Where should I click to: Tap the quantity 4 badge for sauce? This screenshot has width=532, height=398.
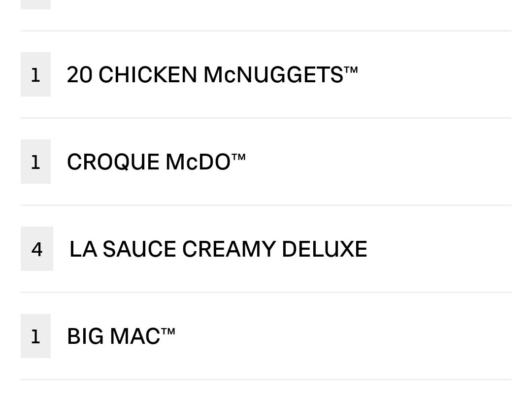[37, 249]
